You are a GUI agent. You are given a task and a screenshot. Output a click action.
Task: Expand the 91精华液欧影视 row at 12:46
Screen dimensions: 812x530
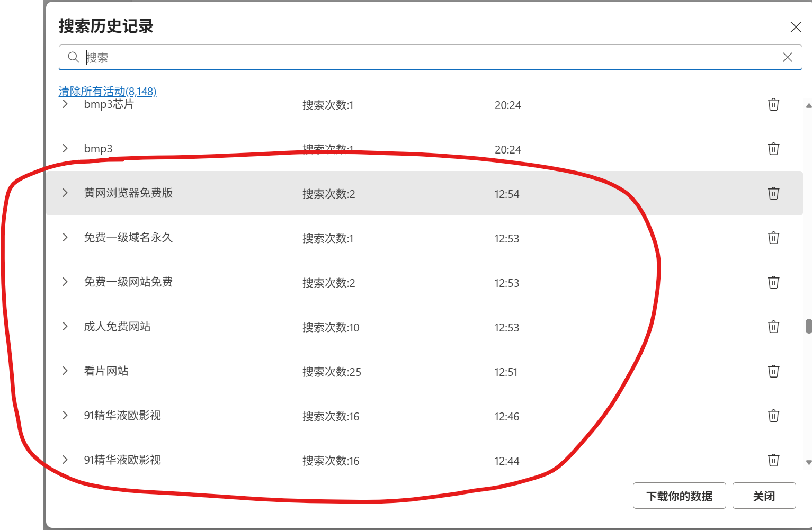[65, 415]
